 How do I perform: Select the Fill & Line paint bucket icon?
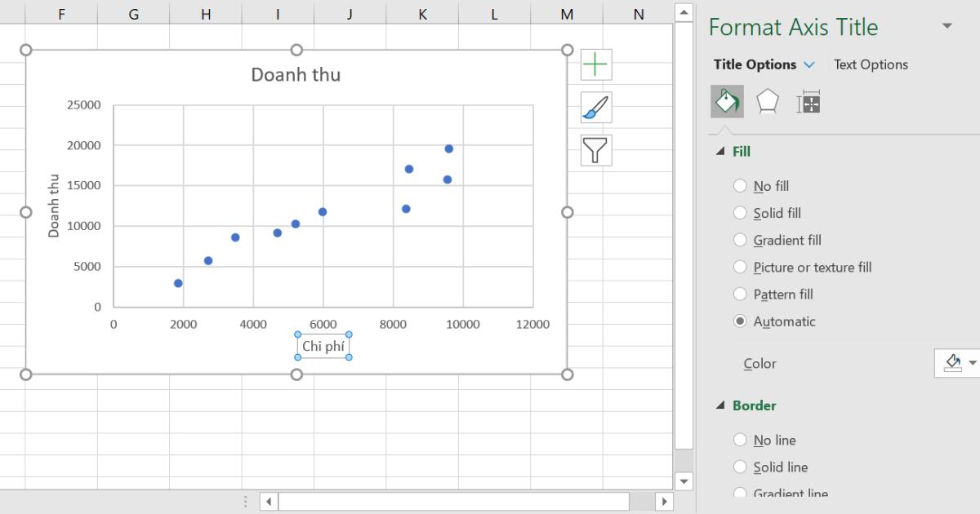point(727,103)
